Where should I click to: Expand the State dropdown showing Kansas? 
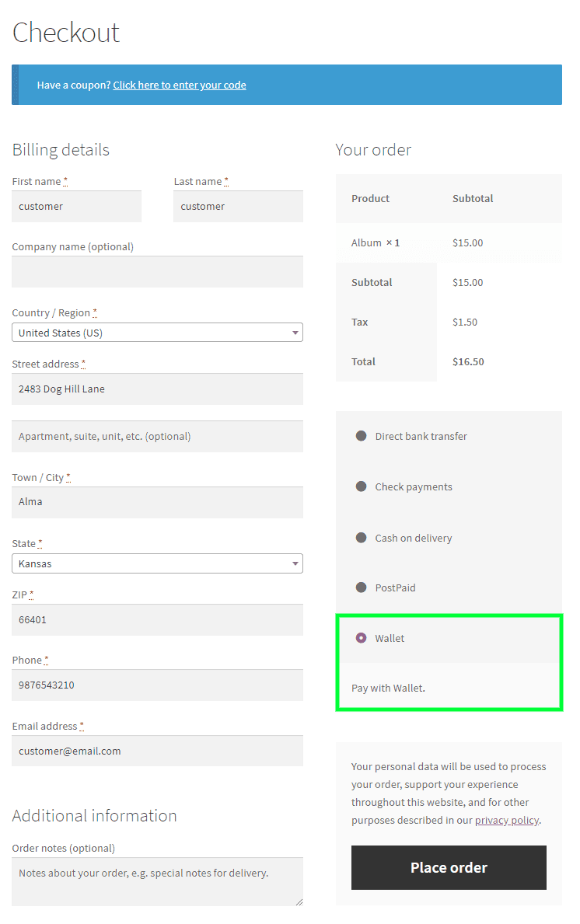157,563
